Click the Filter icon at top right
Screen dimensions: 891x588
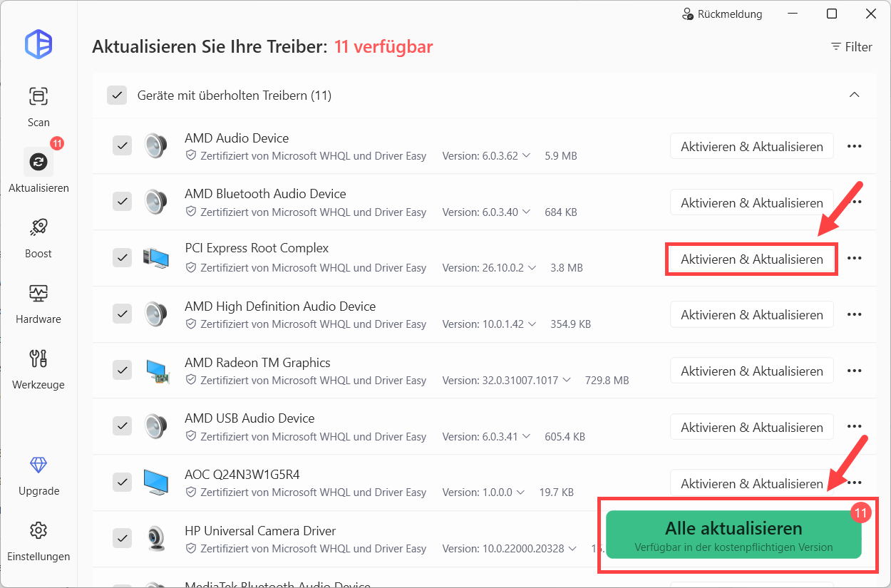click(837, 47)
